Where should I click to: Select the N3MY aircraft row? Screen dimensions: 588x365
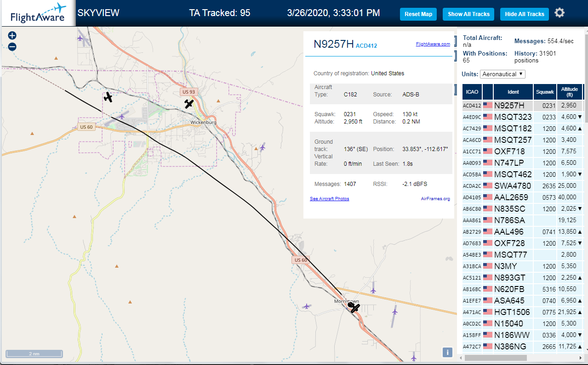pos(522,266)
